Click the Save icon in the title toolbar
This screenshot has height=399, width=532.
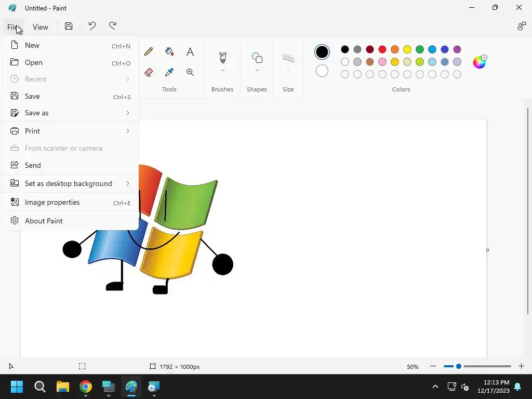(x=69, y=26)
